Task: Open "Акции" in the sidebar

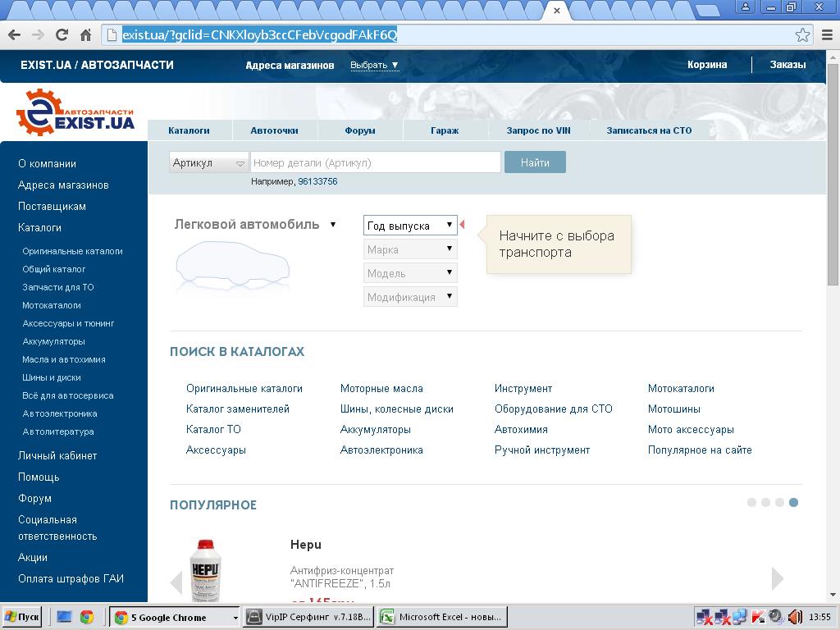Action: [x=33, y=557]
